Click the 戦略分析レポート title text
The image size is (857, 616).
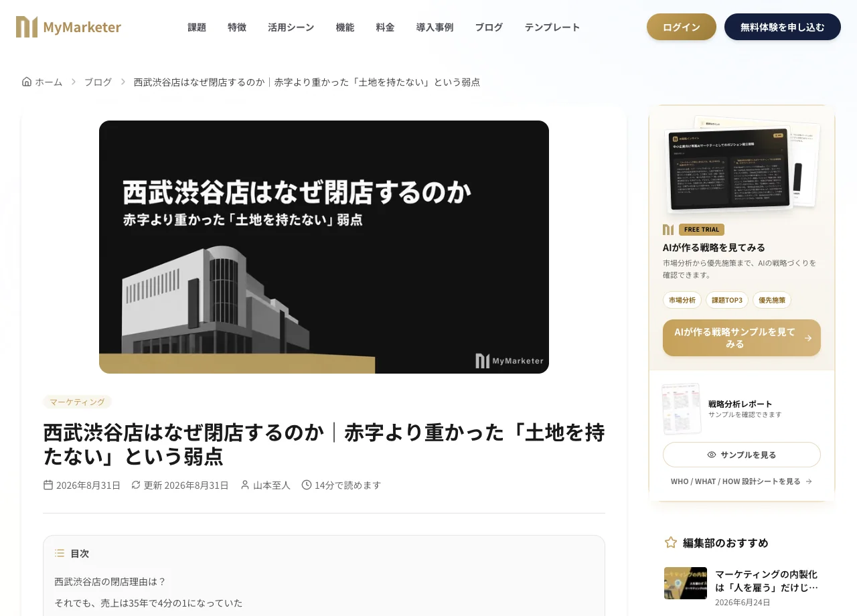pyautogui.click(x=741, y=404)
